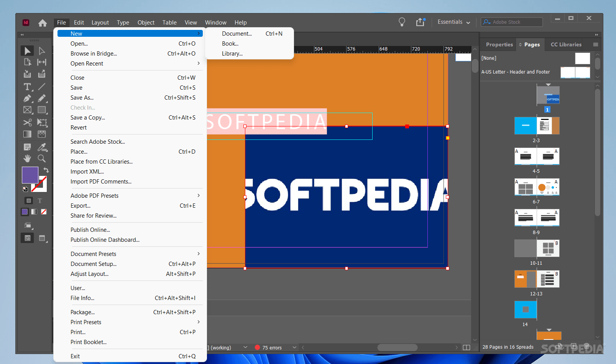Toggle the View Options tool button
This screenshot has width=616, height=364.
coord(28,226)
